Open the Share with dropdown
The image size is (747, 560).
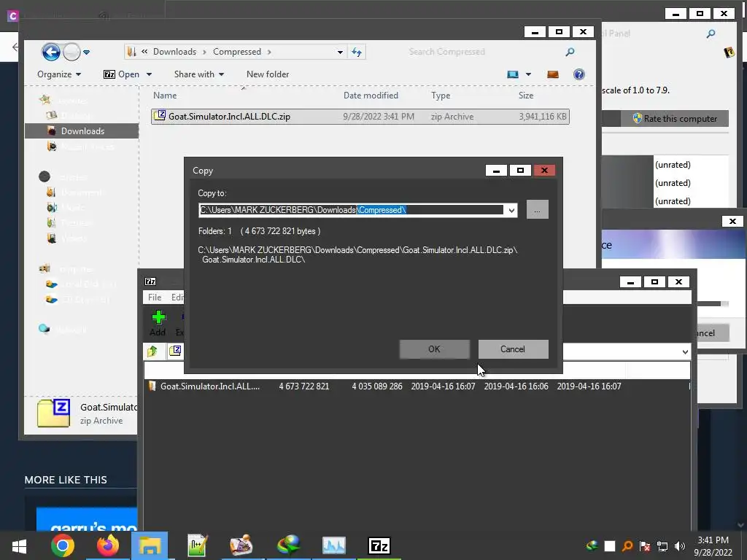click(x=199, y=74)
